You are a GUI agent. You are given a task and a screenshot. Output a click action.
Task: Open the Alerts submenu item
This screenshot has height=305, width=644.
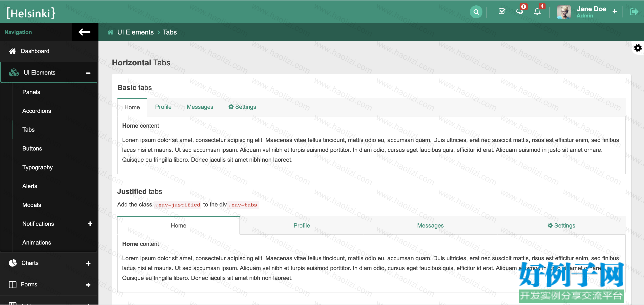[30, 186]
